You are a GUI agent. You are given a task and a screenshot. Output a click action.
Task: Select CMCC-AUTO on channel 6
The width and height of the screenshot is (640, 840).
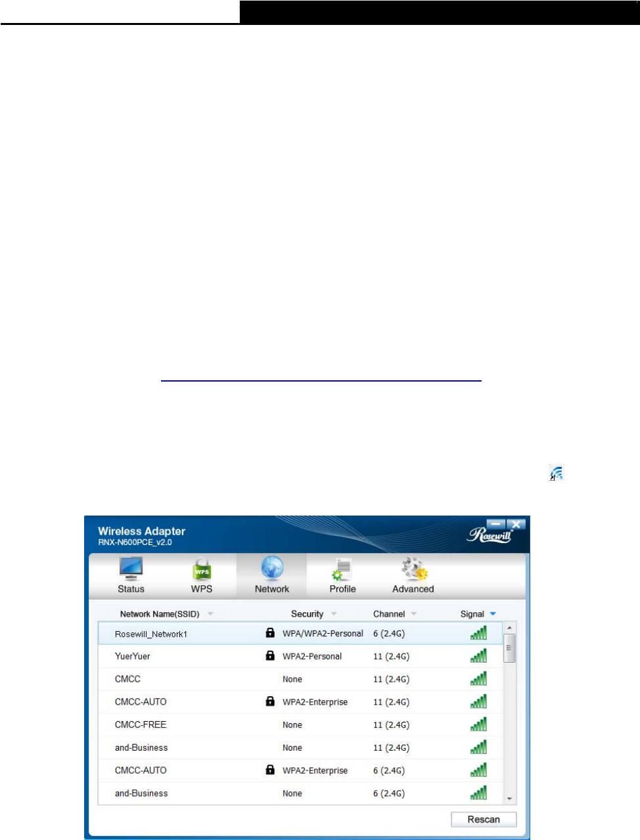tap(141, 770)
